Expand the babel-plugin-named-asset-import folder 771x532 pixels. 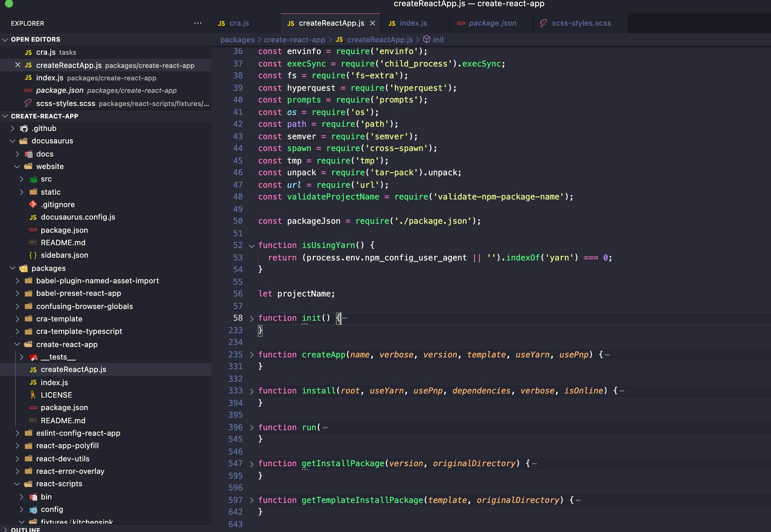point(17,281)
